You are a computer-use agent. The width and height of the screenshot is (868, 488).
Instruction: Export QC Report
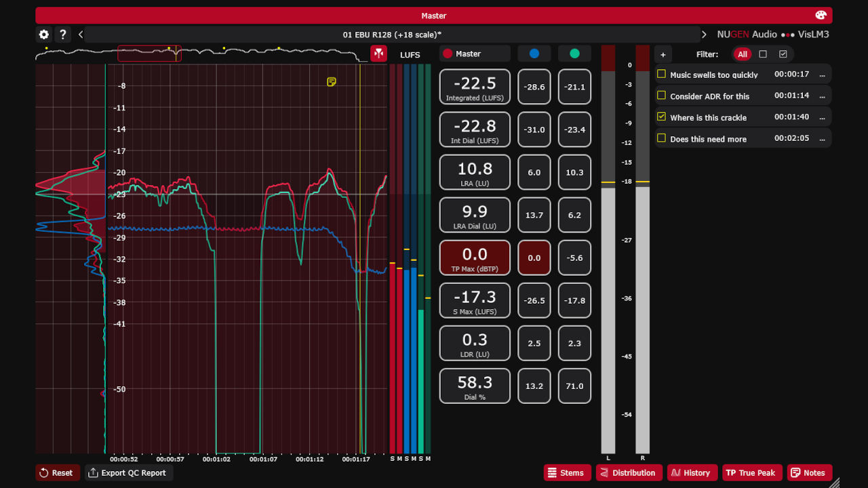tap(129, 472)
